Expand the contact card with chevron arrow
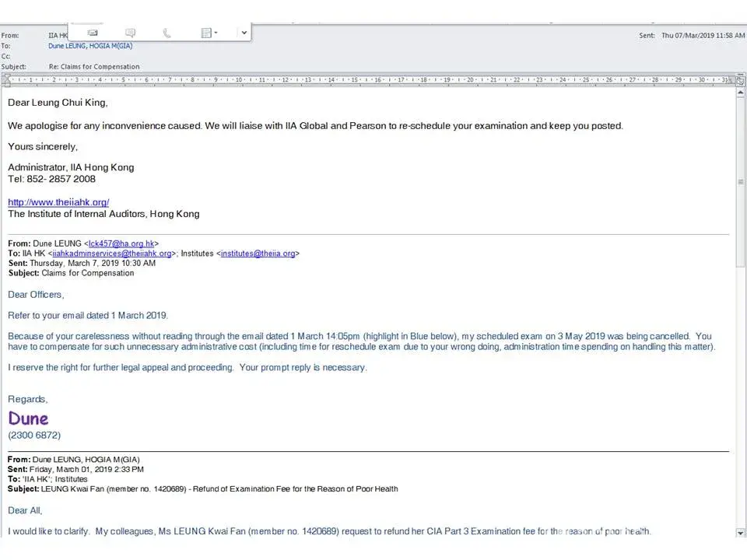Viewport: 747px width, 560px height. (x=244, y=33)
